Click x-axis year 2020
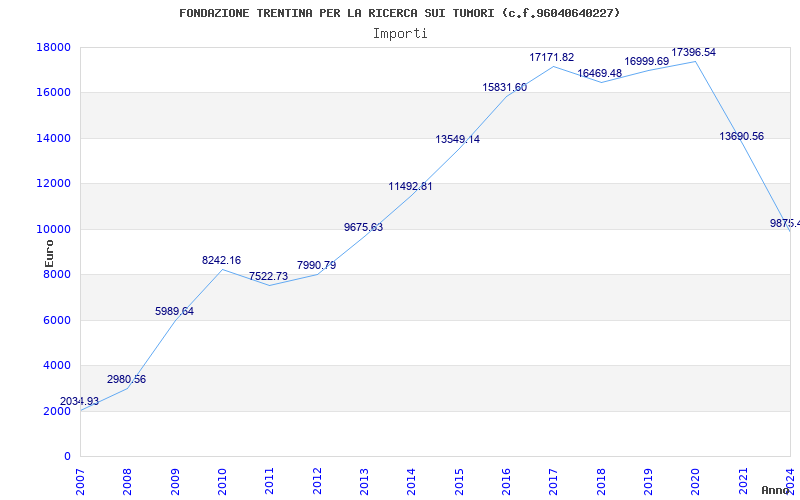800x500 pixels. 695,481
